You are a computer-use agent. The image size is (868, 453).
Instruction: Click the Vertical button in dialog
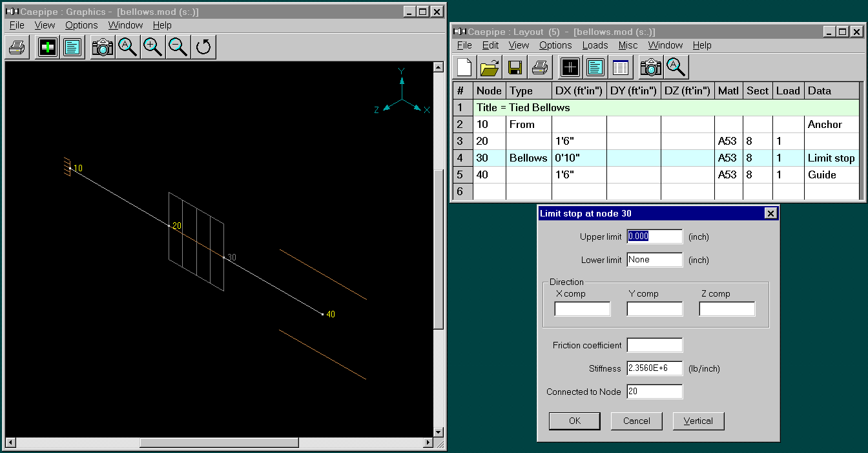click(698, 421)
